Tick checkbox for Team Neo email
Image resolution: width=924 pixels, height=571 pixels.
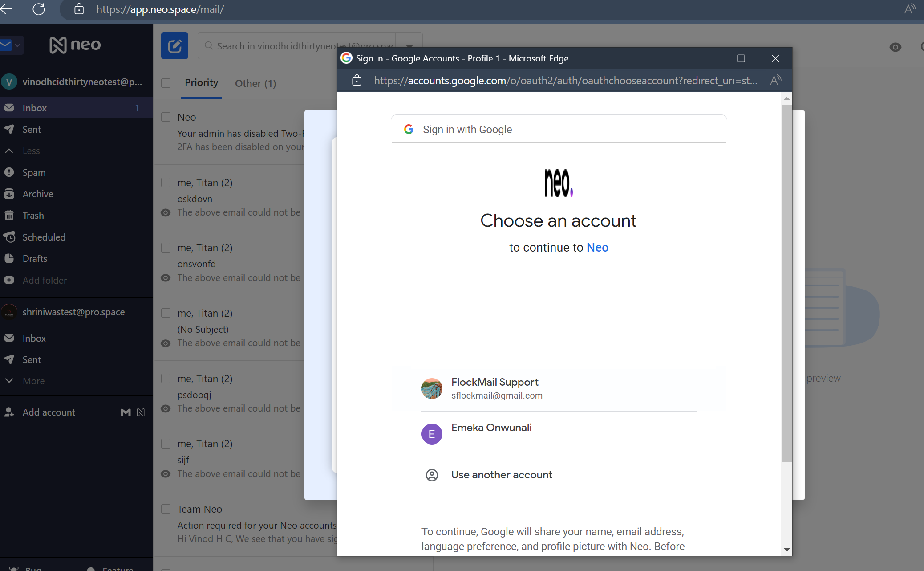click(x=166, y=509)
